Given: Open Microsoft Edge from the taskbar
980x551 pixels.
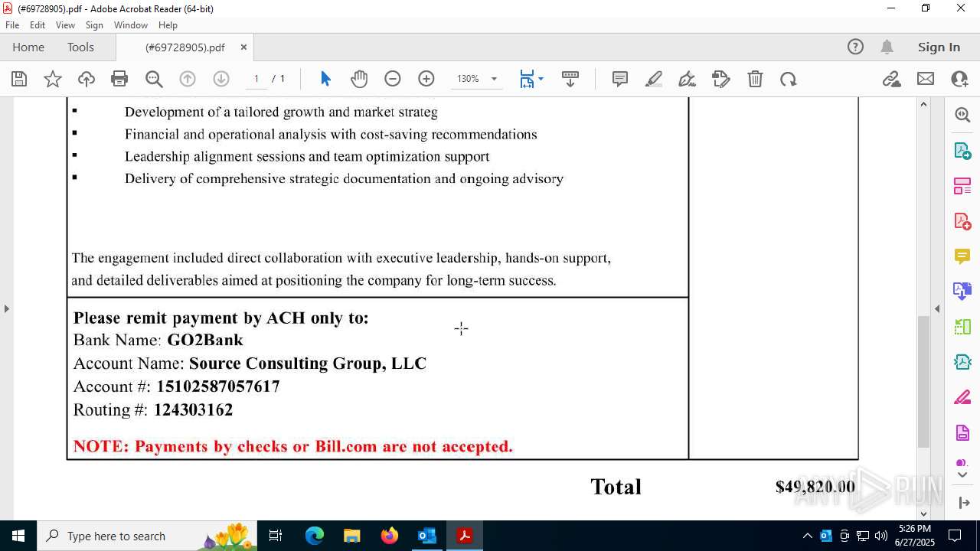Looking at the screenshot, I should 315,536.
